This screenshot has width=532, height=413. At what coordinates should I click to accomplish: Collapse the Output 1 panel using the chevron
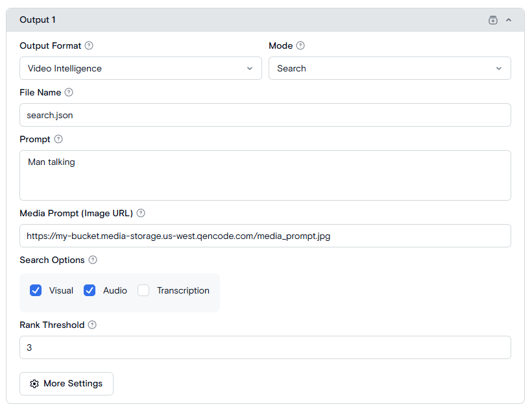click(509, 20)
